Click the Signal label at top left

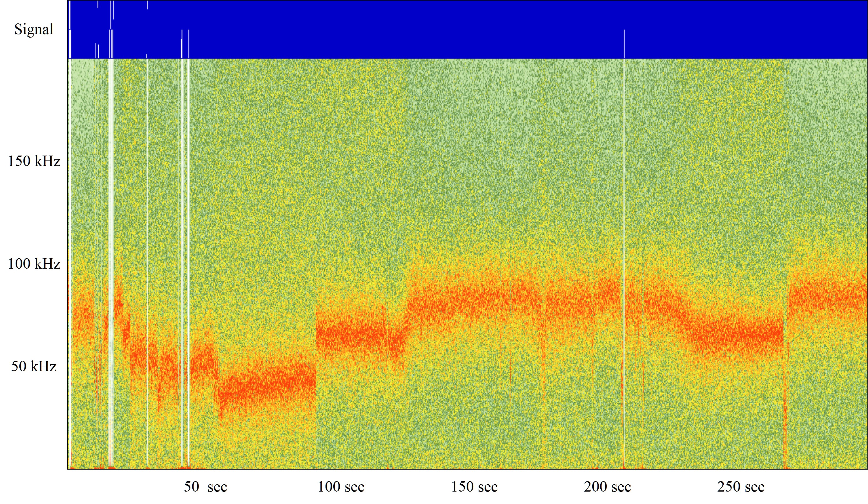pos(34,29)
